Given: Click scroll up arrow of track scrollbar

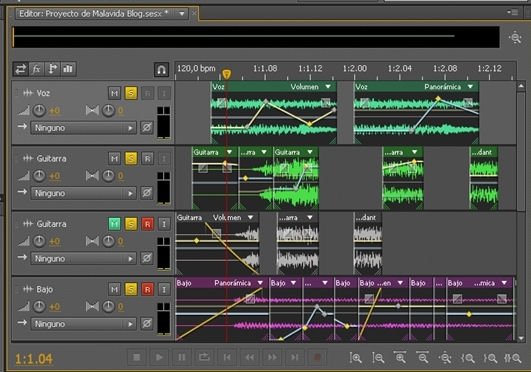Looking at the screenshot, I should (x=521, y=86).
